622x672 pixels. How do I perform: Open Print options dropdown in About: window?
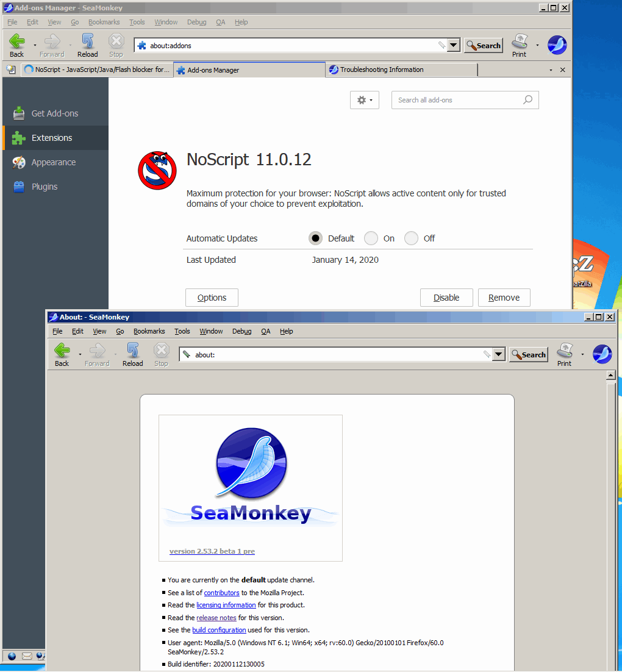[582, 354]
